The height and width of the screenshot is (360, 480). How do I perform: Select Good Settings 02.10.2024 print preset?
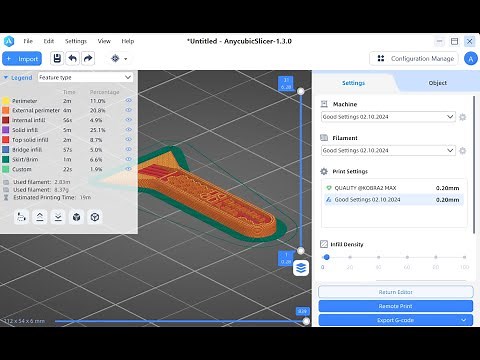click(x=394, y=200)
